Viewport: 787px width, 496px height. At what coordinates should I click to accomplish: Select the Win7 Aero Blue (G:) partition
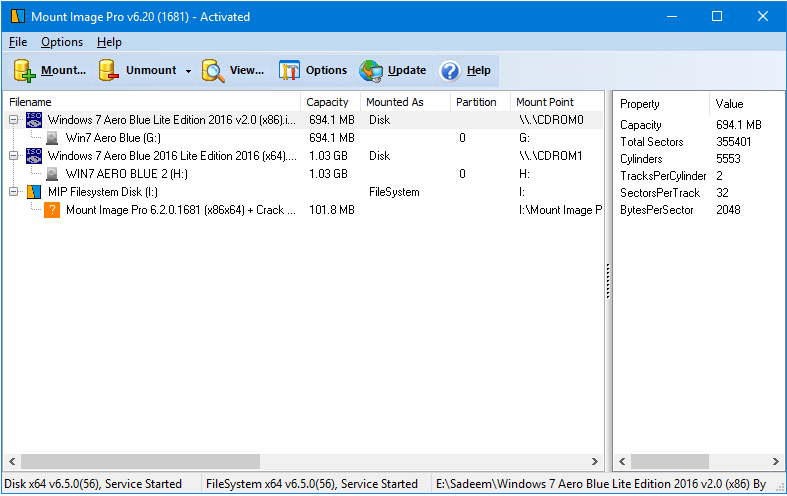coord(113,138)
